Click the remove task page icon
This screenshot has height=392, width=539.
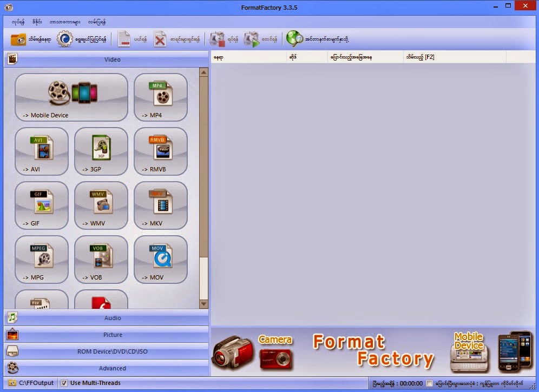(124, 39)
